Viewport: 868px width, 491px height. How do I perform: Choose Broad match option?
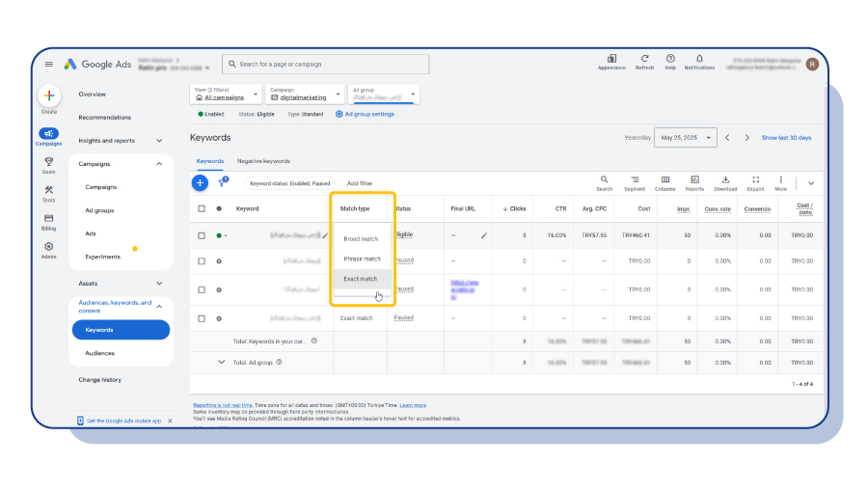click(361, 239)
